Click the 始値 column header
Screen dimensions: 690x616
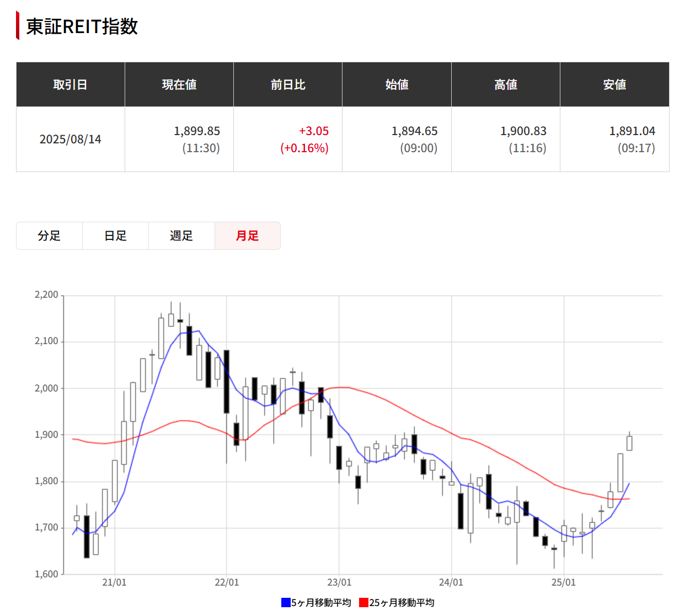tap(397, 84)
